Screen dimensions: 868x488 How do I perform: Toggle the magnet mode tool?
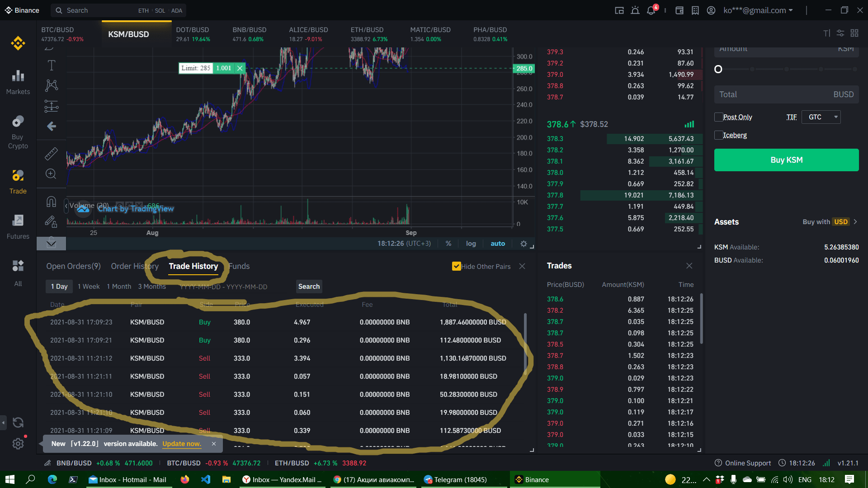click(x=51, y=202)
